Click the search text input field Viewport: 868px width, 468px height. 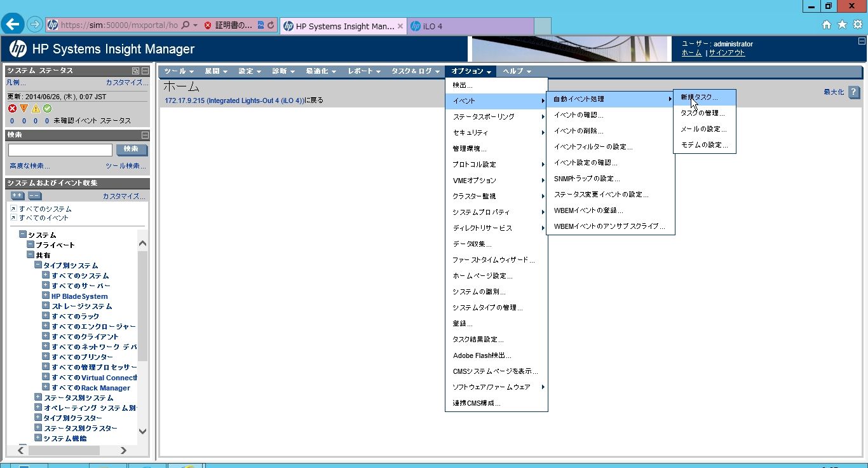tap(60, 150)
